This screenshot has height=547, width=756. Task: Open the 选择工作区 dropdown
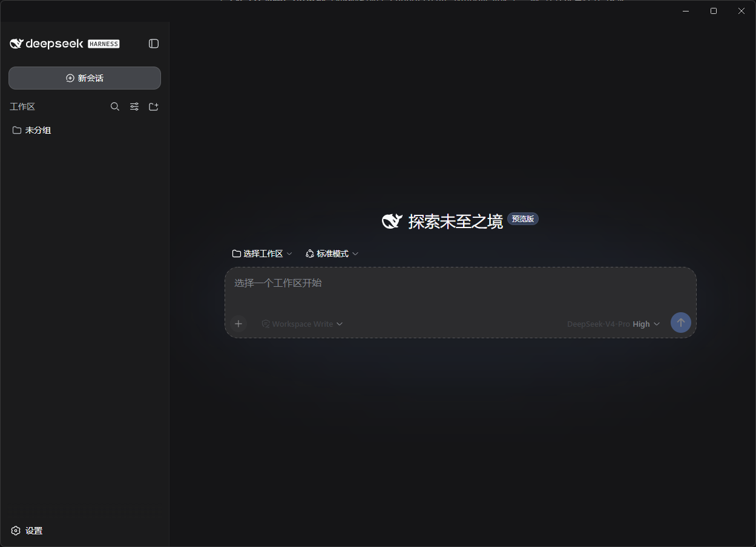tap(262, 254)
